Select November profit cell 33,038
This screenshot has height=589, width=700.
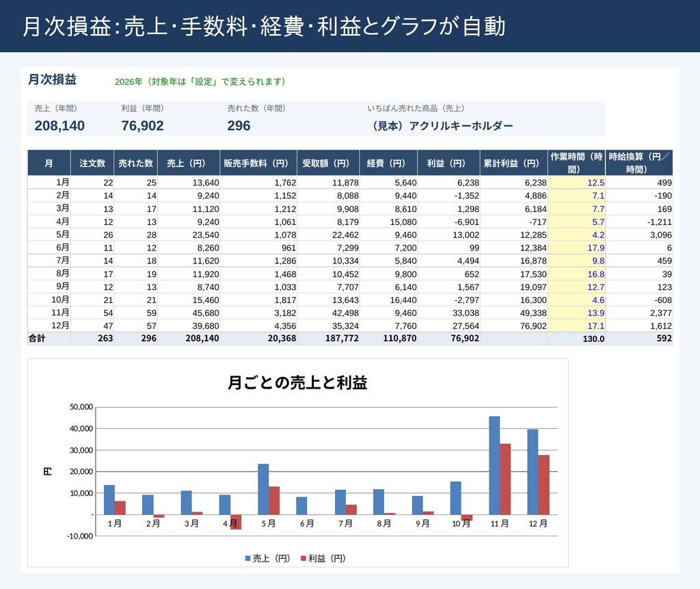point(448,313)
